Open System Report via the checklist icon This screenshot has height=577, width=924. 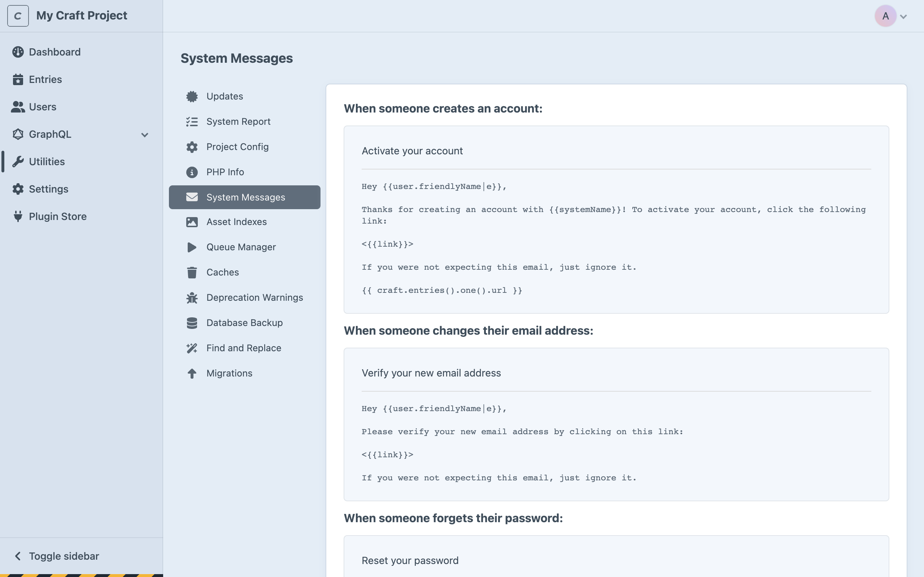point(192,122)
